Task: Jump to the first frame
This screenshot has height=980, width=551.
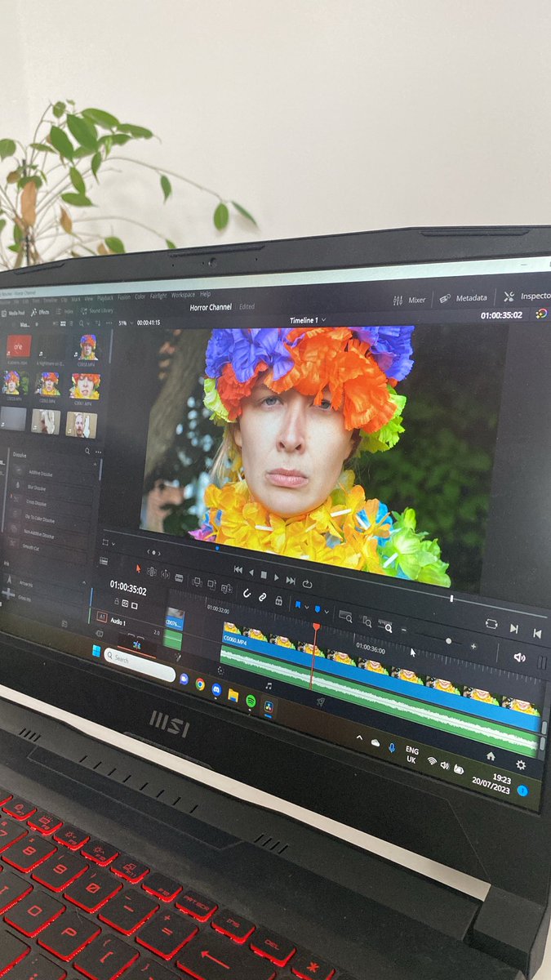Action: [x=238, y=570]
